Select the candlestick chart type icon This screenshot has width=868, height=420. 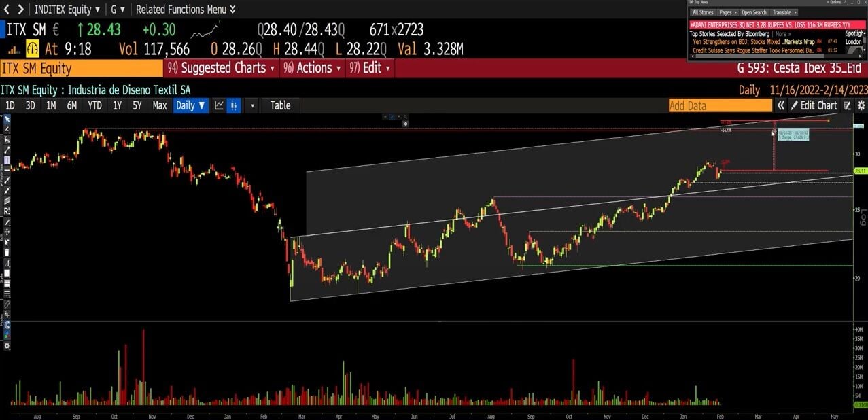(x=233, y=105)
